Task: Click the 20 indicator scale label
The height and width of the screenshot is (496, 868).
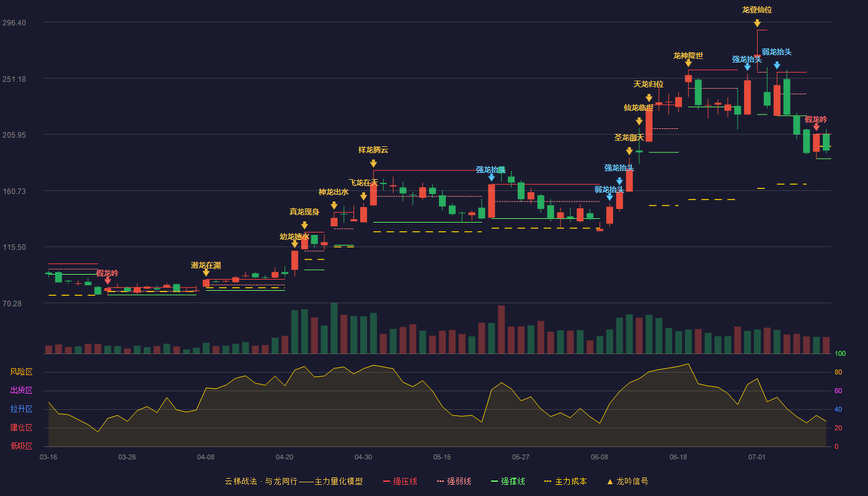Action: (838, 428)
